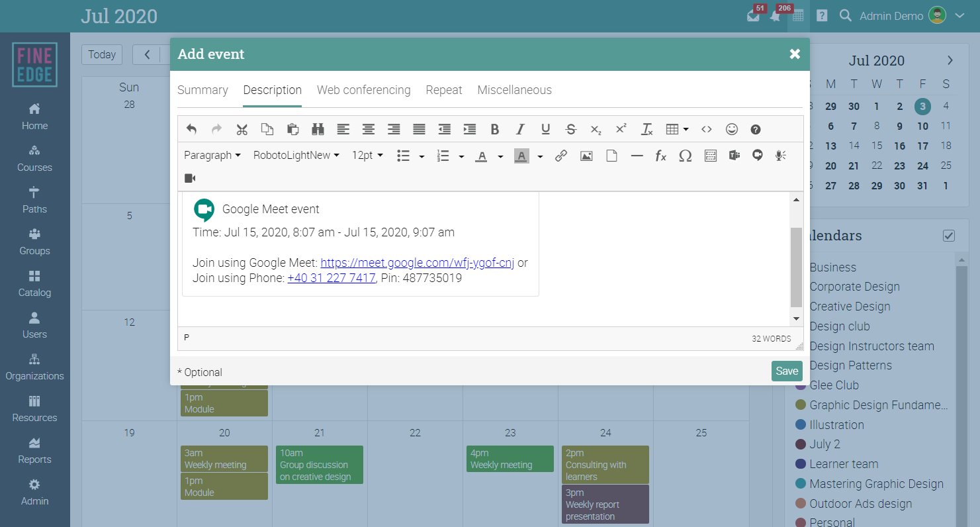Align text left
The height and width of the screenshot is (527, 980).
[343, 130]
